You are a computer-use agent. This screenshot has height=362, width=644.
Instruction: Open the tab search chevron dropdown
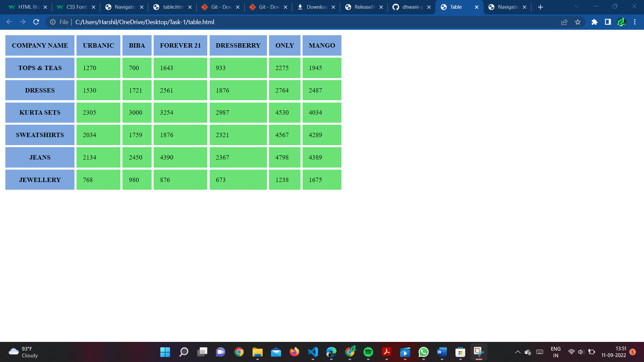tap(576, 7)
